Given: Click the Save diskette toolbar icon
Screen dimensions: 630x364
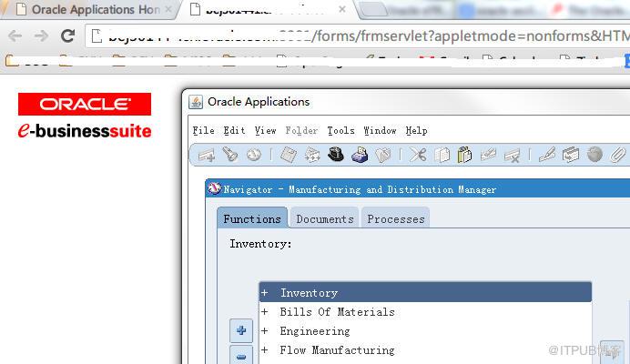Looking at the screenshot, I should pos(288,155).
